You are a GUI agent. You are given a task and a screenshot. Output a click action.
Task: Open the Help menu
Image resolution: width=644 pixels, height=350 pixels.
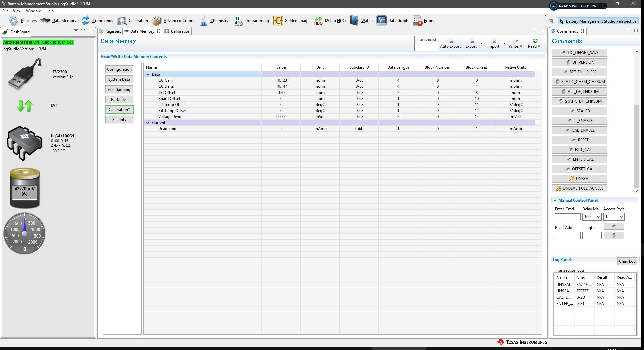point(49,11)
